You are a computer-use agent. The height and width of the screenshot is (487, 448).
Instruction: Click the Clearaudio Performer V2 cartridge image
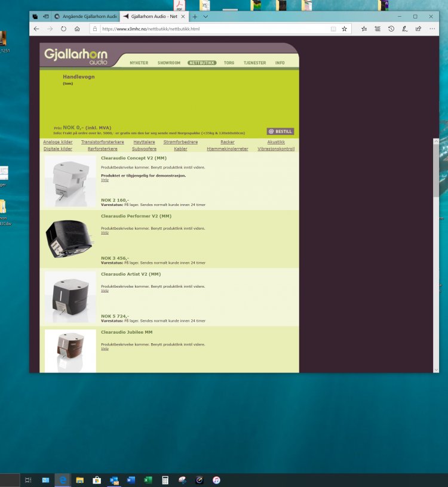(69, 239)
